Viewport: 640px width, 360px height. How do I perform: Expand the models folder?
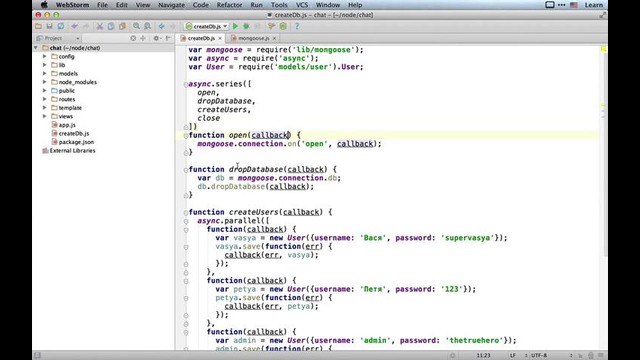pos(44,73)
